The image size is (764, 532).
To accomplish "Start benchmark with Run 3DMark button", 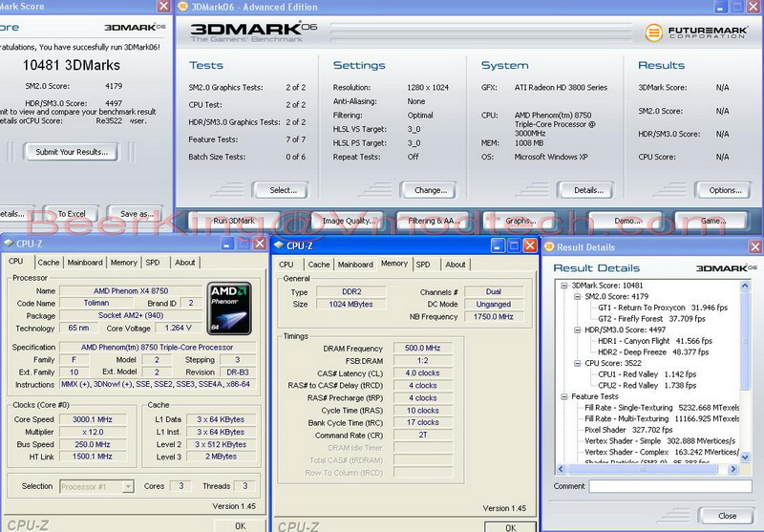I will [234, 221].
